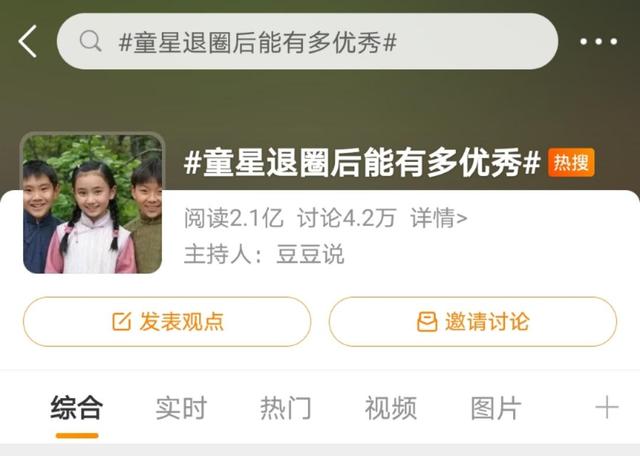
Task: Switch to the 视频 tab
Action: [391, 407]
